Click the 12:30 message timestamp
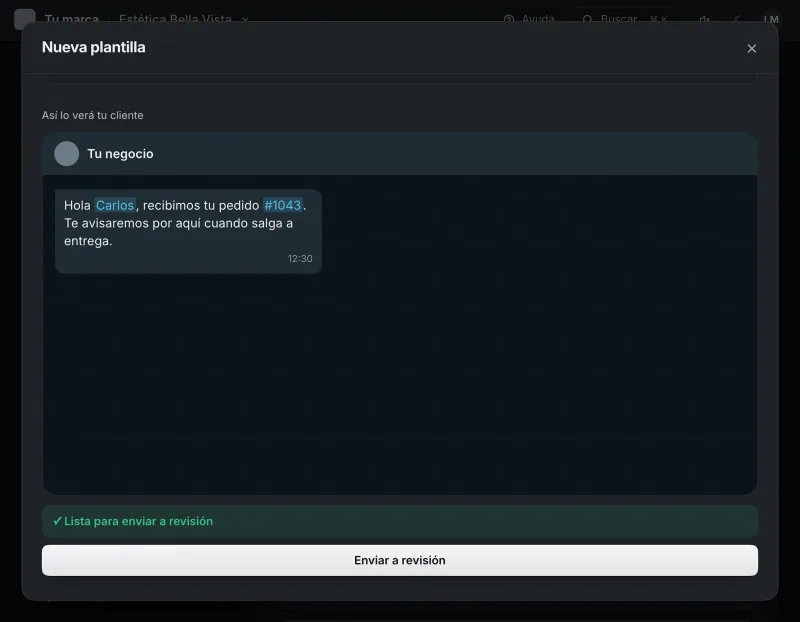 300,259
